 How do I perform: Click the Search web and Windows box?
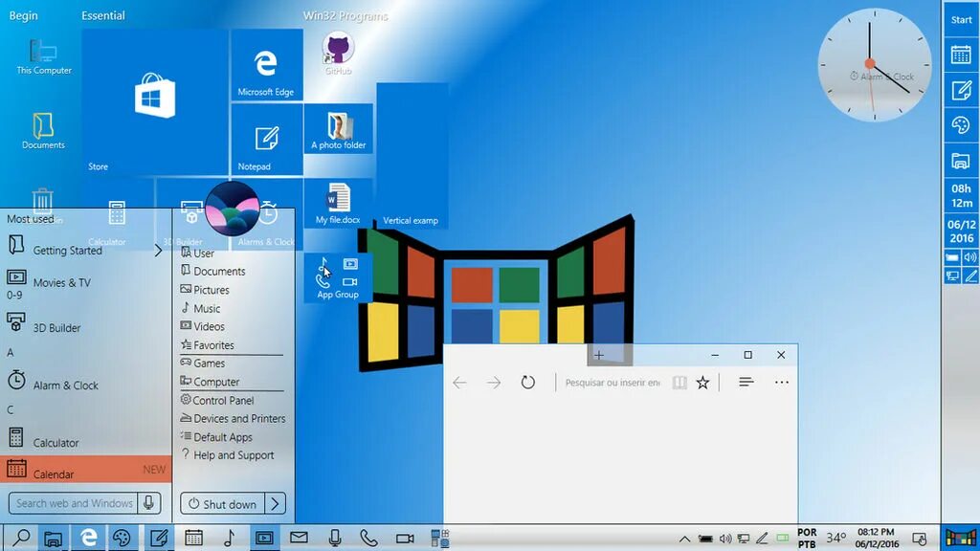pos(74,503)
